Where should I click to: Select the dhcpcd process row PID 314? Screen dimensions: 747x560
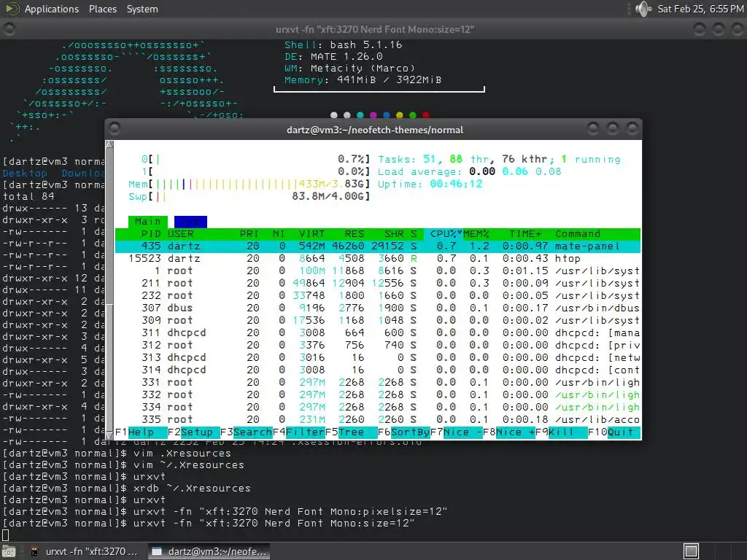click(378, 370)
